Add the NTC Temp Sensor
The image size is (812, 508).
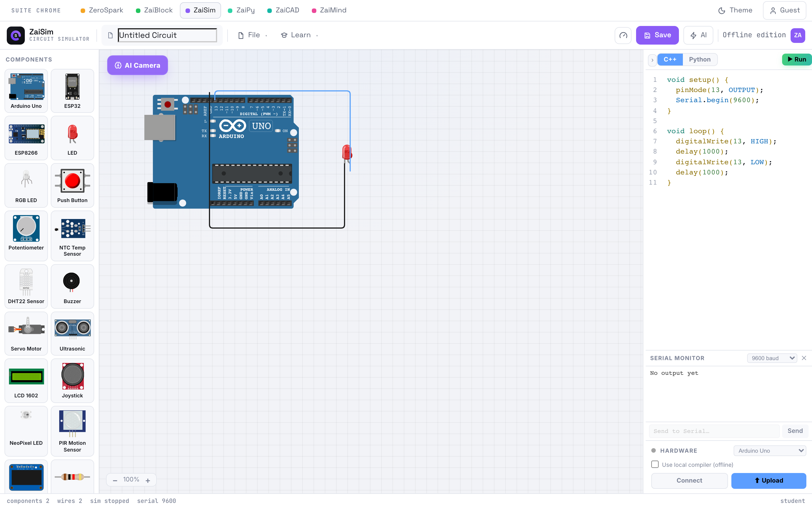pyautogui.click(x=72, y=236)
